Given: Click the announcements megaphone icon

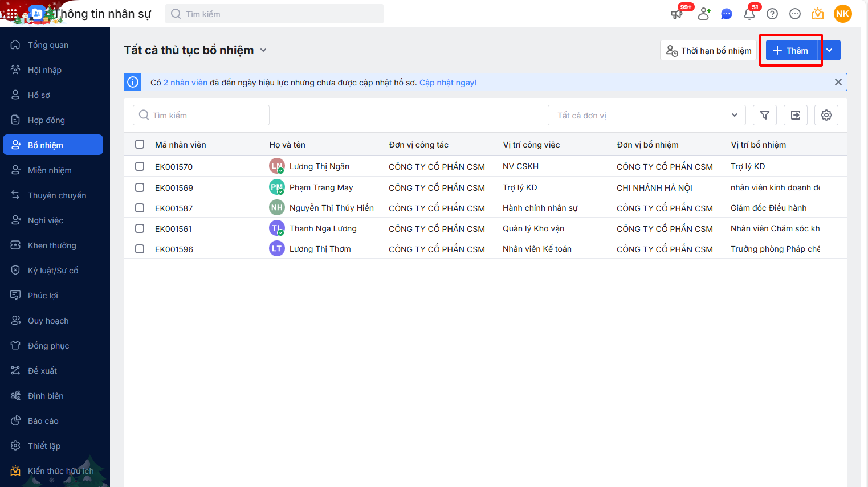Looking at the screenshot, I should click(x=677, y=14).
